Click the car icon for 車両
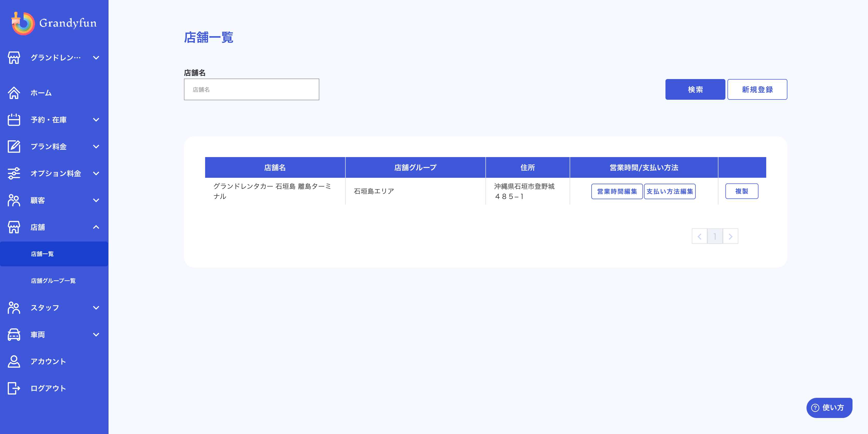The image size is (868, 434). (x=14, y=335)
